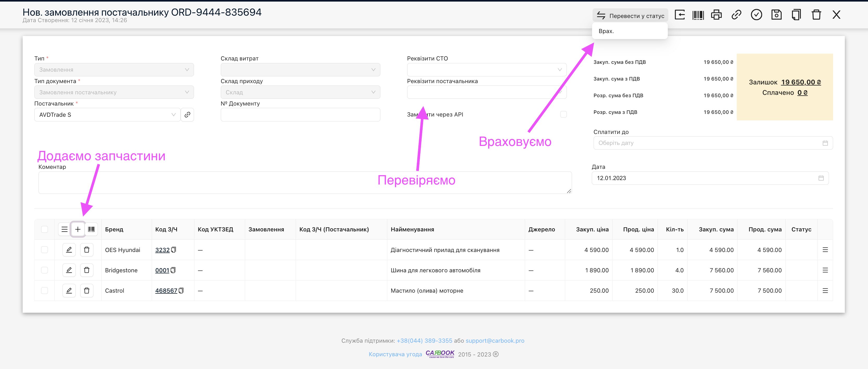Expand the Реквізити СТО dropdown
Viewport: 868px width, 369px height.
(x=486, y=70)
